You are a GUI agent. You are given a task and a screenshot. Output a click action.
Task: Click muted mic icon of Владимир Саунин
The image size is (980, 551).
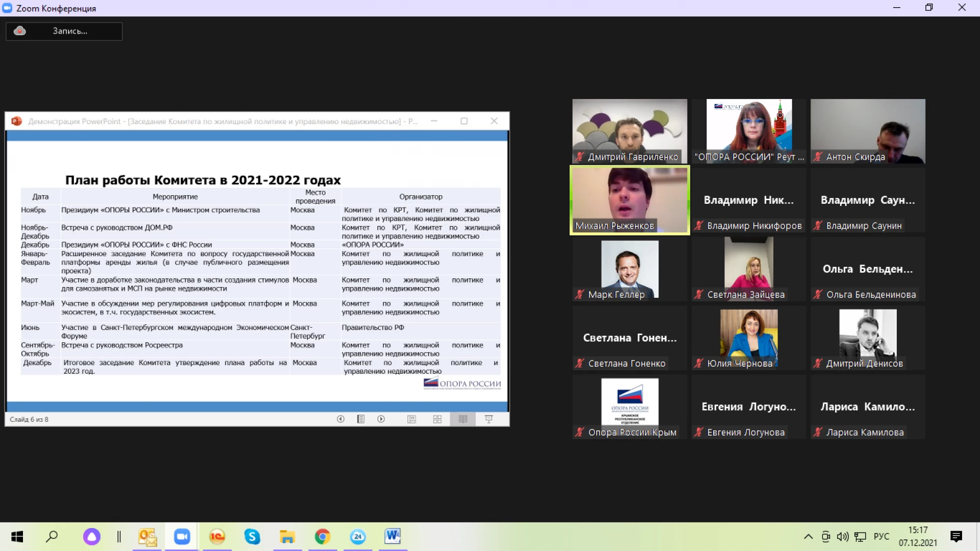pyautogui.click(x=818, y=226)
